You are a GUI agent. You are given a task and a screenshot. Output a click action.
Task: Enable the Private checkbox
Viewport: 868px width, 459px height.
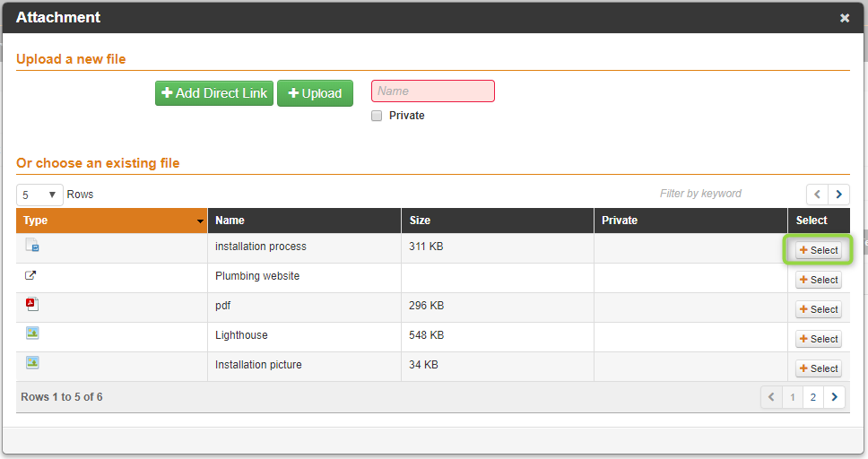tap(377, 116)
